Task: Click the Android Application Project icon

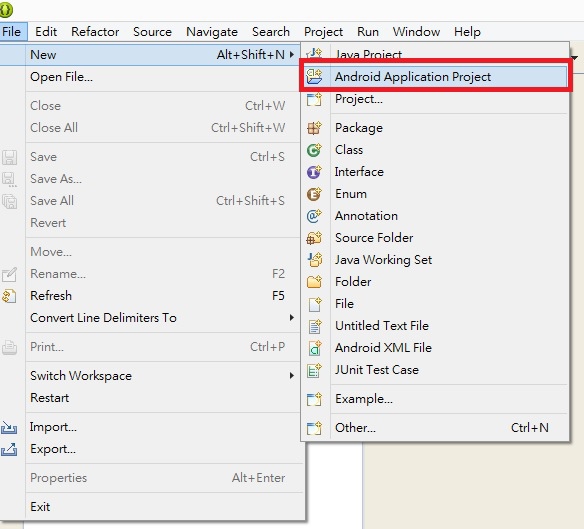Action: (x=314, y=76)
